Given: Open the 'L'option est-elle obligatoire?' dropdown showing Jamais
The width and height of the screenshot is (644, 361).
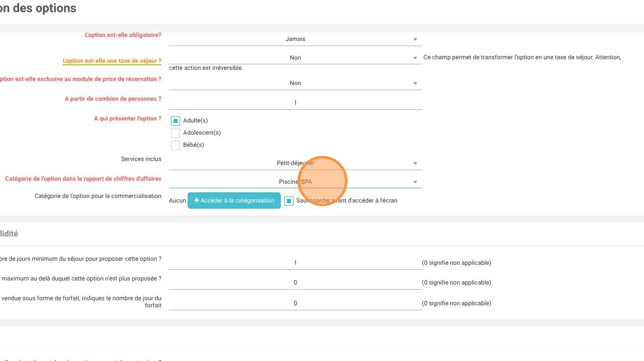Looking at the screenshot, I should pyautogui.click(x=295, y=39).
